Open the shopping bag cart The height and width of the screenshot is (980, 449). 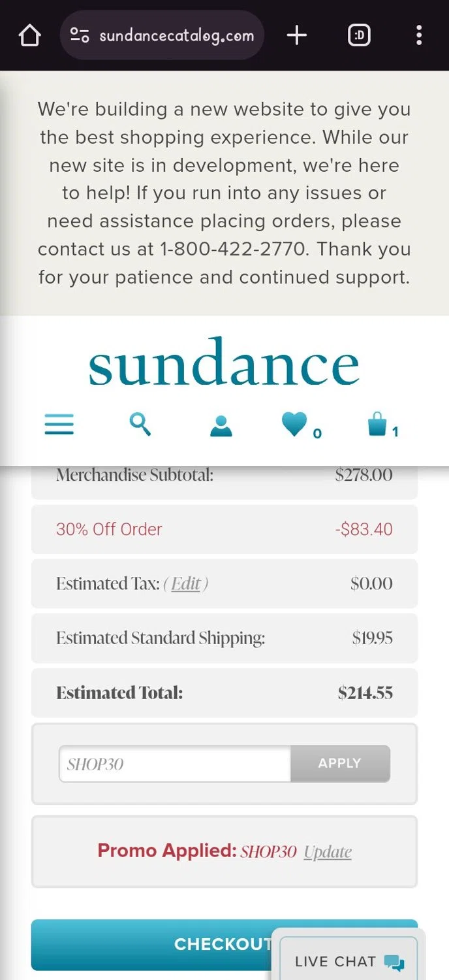(x=378, y=425)
